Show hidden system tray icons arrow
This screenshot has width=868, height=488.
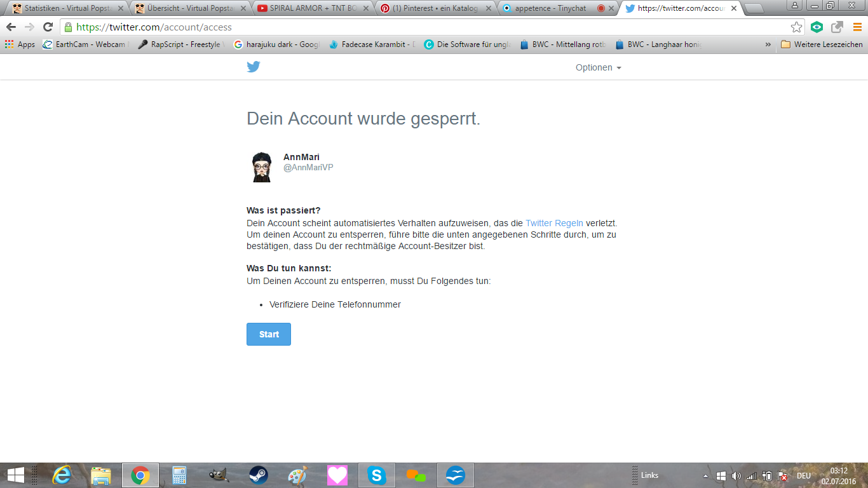(x=705, y=475)
